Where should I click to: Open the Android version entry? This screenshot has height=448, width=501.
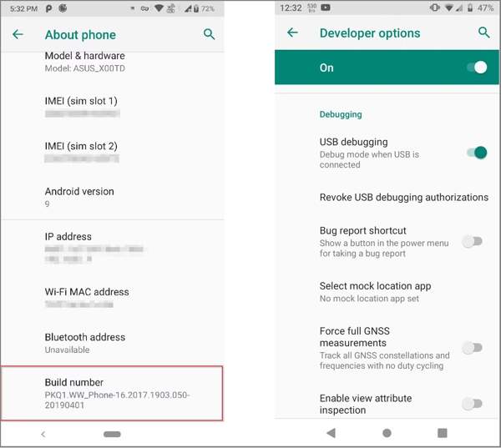click(x=112, y=197)
